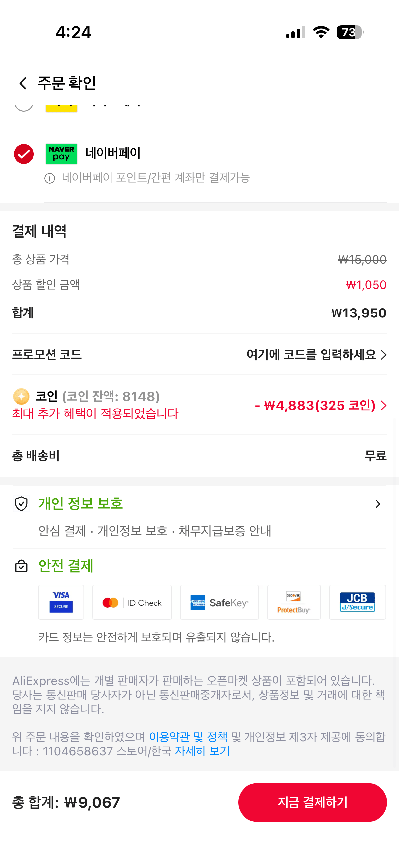Tap the Naver Pay logo icon
Image resolution: width=399 pixels, height=868 pixels.
click(61, 154)
